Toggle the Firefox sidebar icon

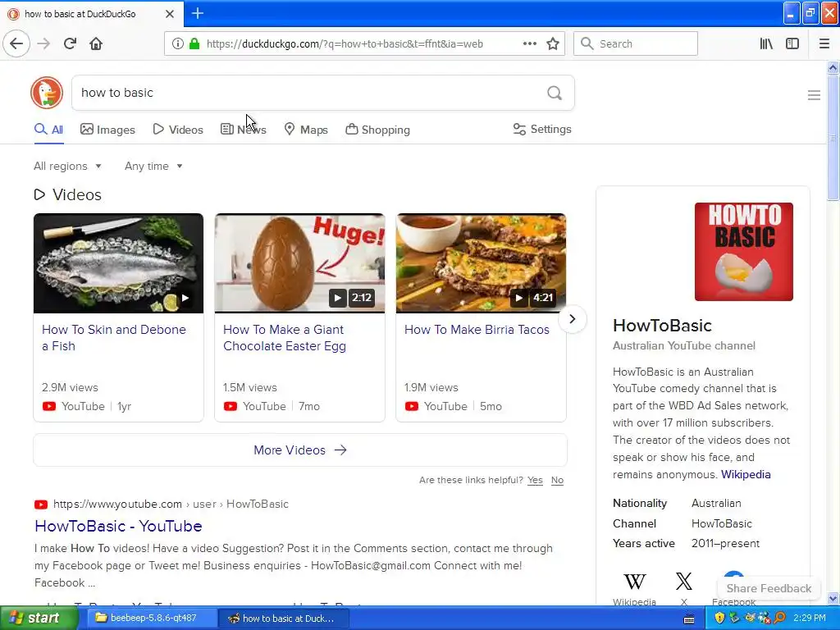792,43
